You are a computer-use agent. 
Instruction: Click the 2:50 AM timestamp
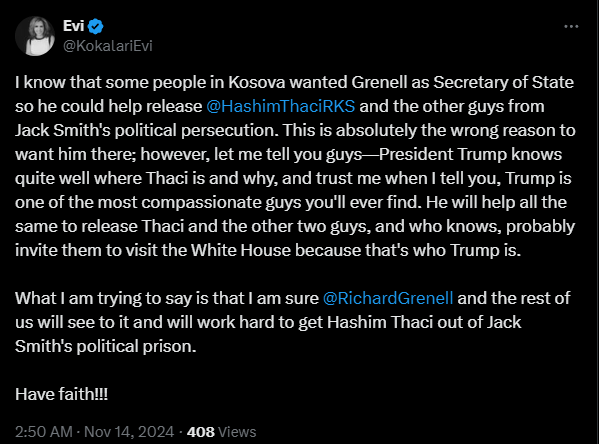tap(44, 432)
